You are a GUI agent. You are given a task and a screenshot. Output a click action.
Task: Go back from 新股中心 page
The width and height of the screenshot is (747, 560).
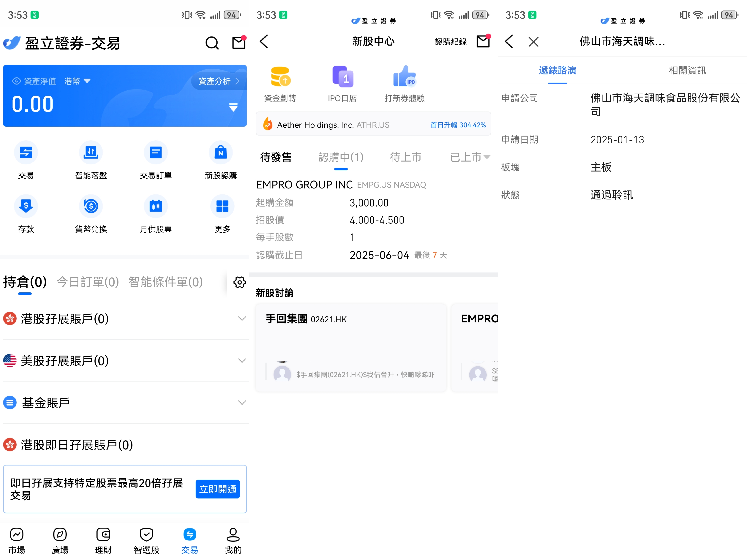click(x=264, y=42)
